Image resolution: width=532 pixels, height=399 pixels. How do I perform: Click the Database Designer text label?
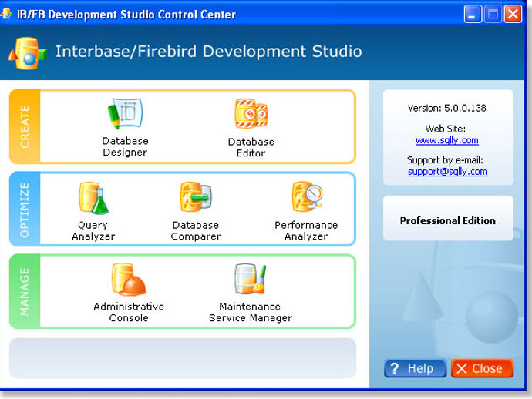pyautogui.click(x=125, y=146)
